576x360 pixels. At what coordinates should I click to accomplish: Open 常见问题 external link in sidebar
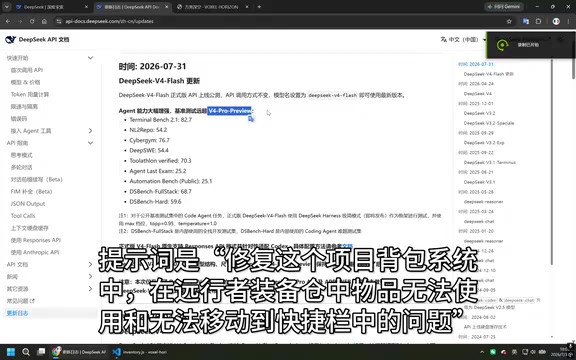21,301
